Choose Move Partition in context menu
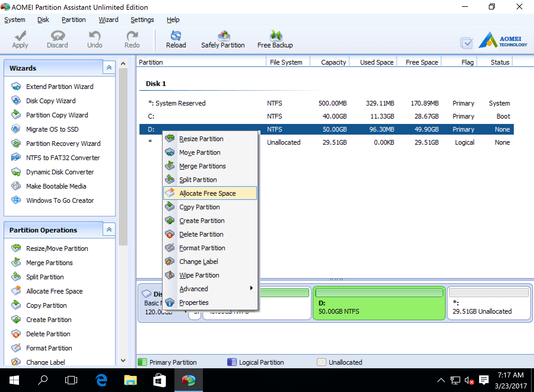This screenshot has height=392, width=534. click(x=210, y=152)
